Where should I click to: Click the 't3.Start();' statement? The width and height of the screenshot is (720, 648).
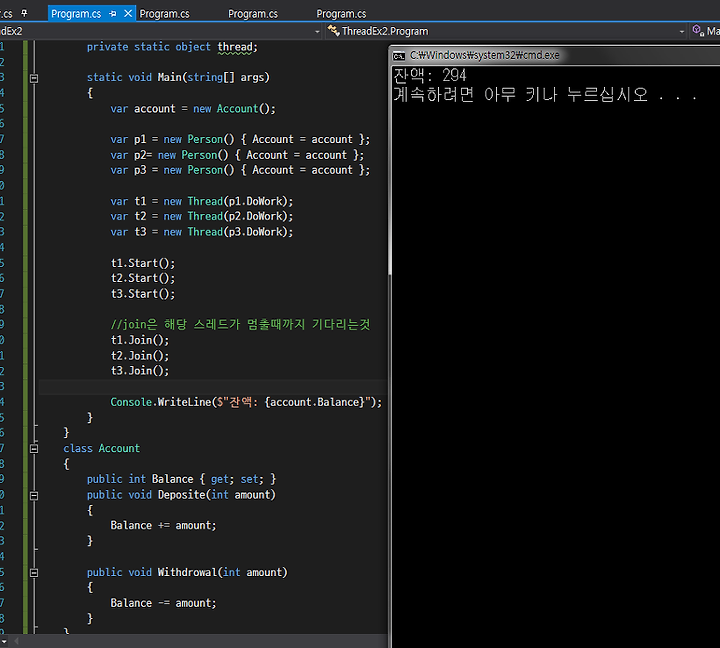(x=143, y=294)
